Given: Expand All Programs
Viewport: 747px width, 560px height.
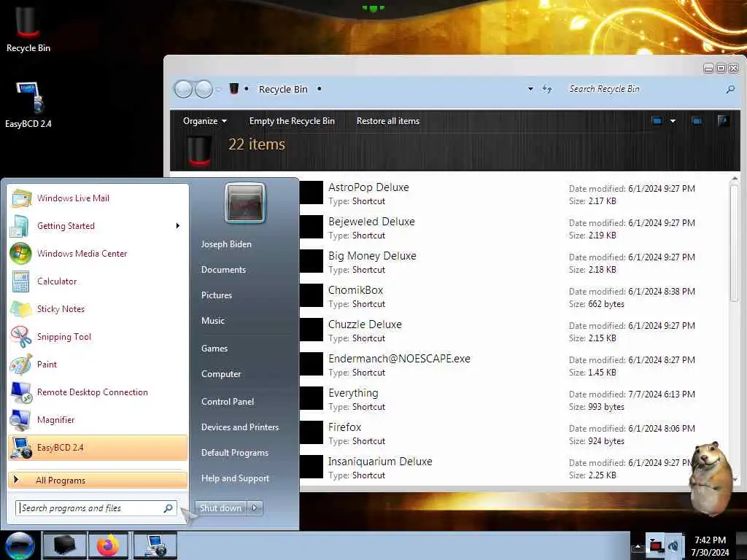Looking at the screenshot, I should coord(98,480).
